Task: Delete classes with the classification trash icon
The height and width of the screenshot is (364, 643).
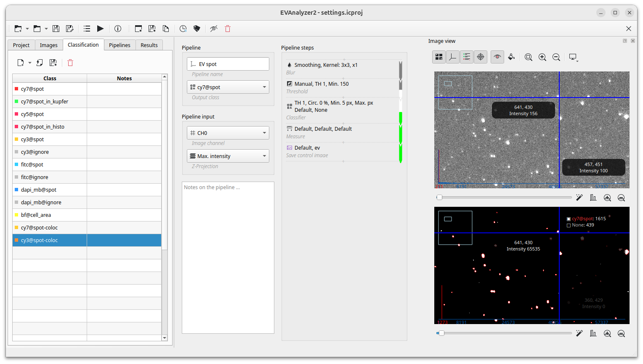Action: tap(70, 63)
